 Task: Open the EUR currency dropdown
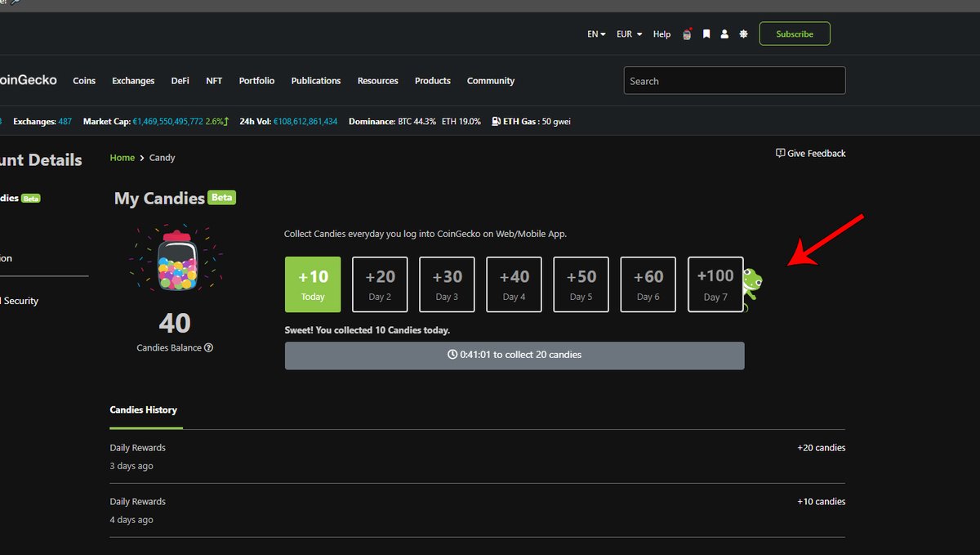pos(629,34)
